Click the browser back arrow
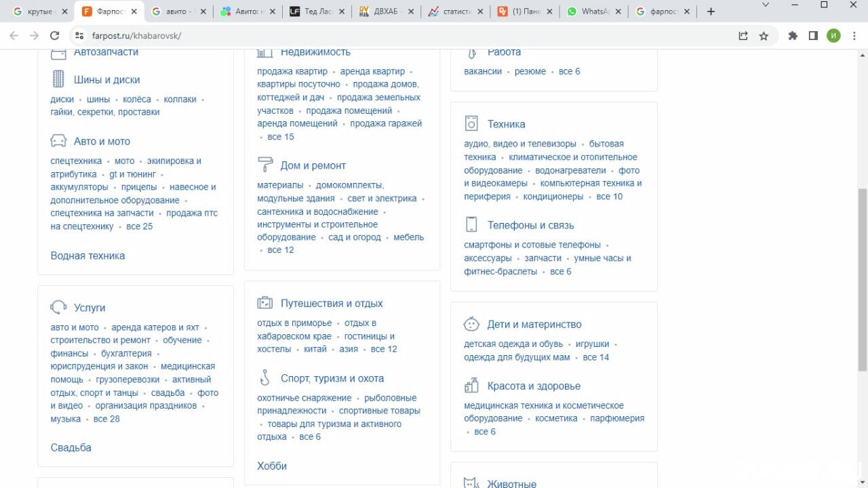This screenshot has width=868, height=488. tap(14, 36)
